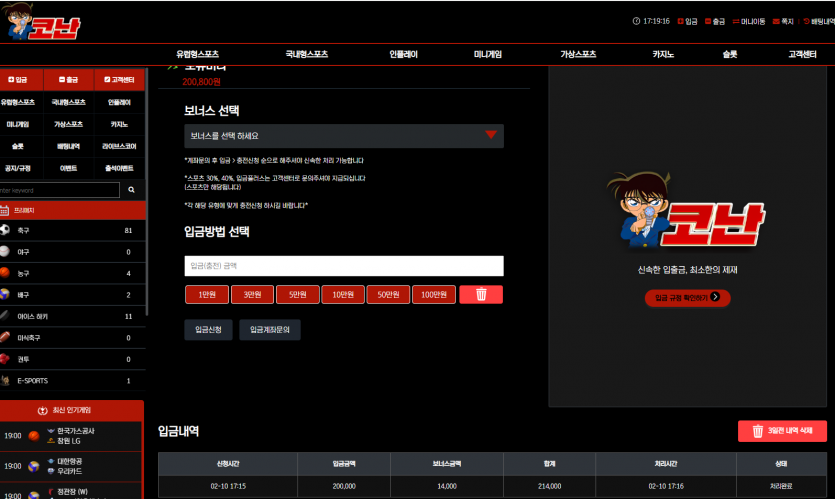
Task: Select the soccer ball icon for 축구
Action: click(x=5, y=230)
